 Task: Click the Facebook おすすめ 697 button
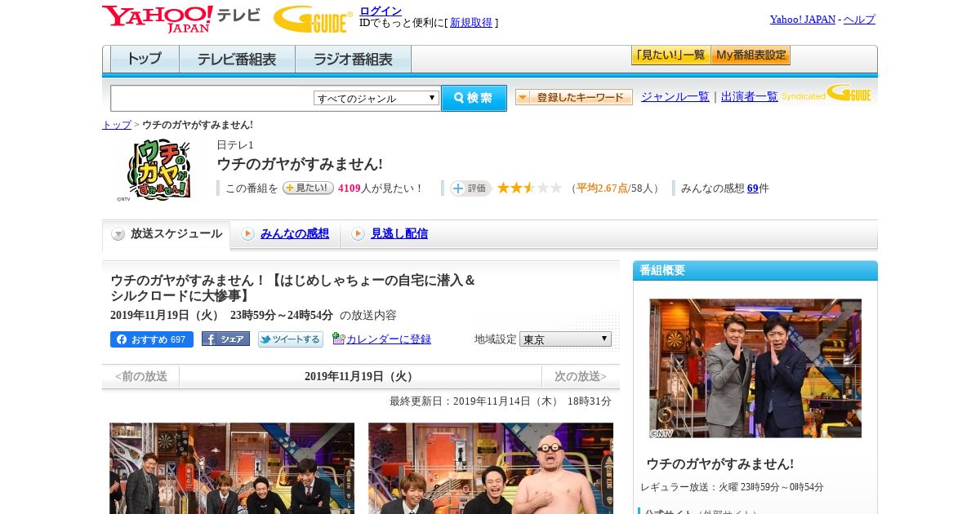pyautogui.click(x=152, y=339)
